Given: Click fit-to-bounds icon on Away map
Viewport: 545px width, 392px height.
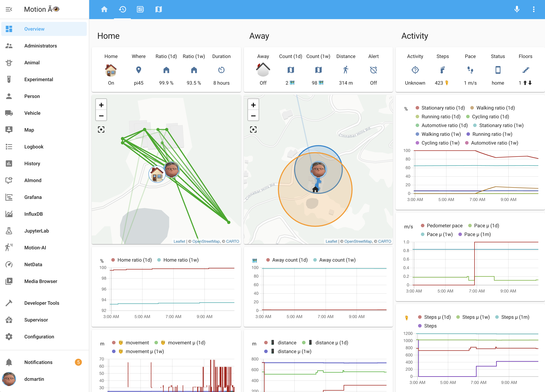Looking at the screenshot, I should pyautogui.click(x=253, y=130).
